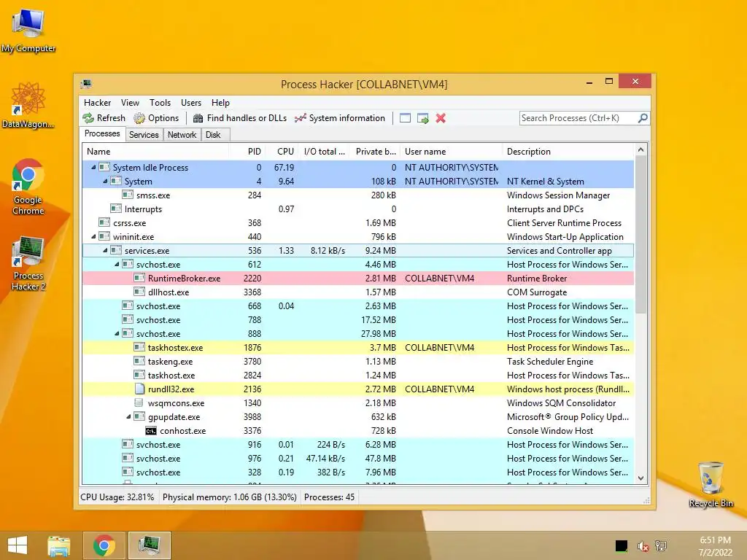747x560 pixels.
Task: Click Physical memory status bar entry
Action: coord(230,497)
